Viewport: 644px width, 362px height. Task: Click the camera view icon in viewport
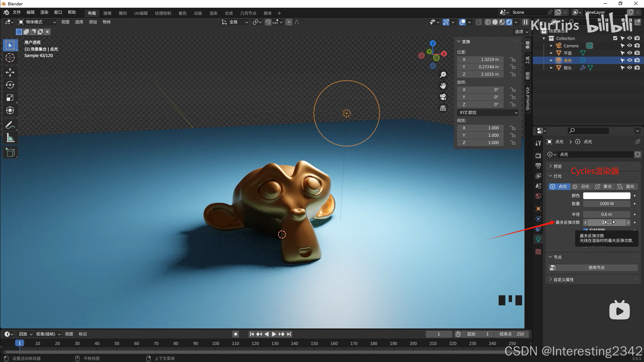pyautogui.click(x=443, y=97)
